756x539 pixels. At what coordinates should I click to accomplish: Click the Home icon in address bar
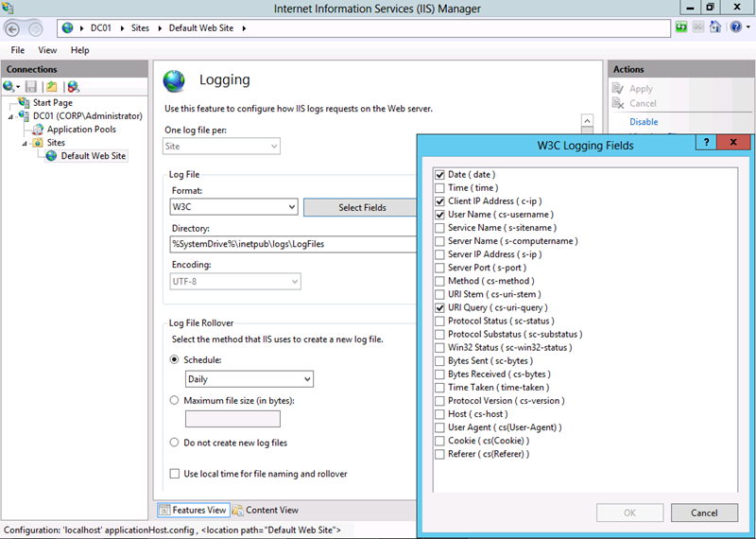pos(715,28)
